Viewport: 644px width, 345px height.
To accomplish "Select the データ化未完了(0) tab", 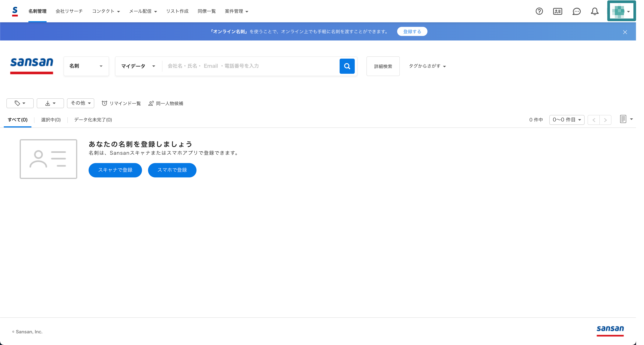I will (93, 120).
